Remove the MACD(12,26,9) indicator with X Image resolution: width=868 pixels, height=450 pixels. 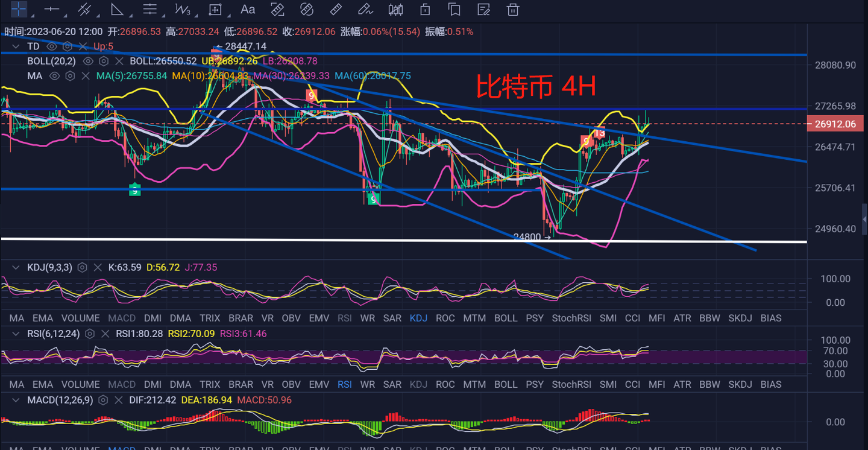118,400
